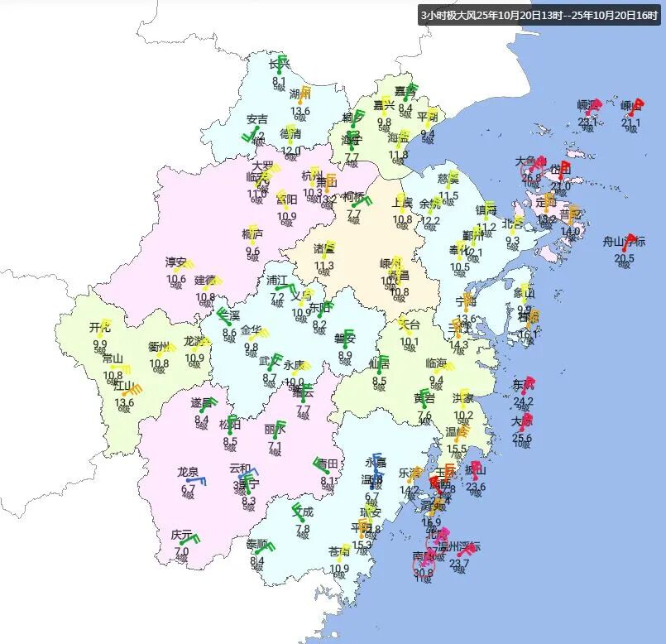This screenshot has height=644, width=666.
Task: Click the green 长兴 wind barb
Action: (x=283, y=65)
